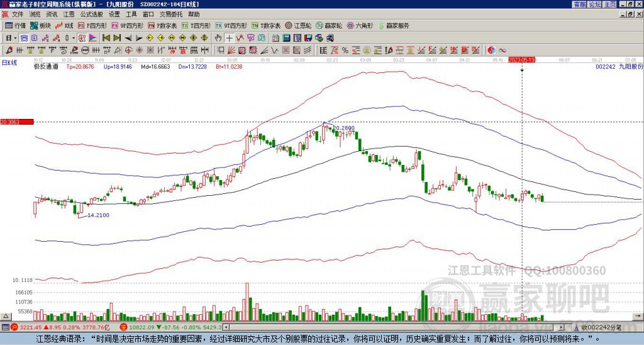Click the horizontal scrollbar left arrow
The width and height of the screenshot is (644, 345).
pyautogui.click(x=226, y=327)
